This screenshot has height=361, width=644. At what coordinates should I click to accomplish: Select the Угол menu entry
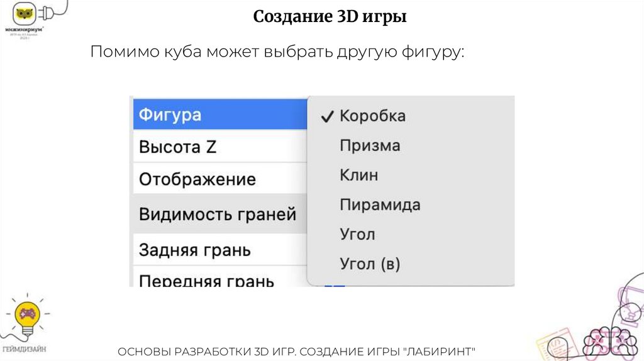click(357, 235)
